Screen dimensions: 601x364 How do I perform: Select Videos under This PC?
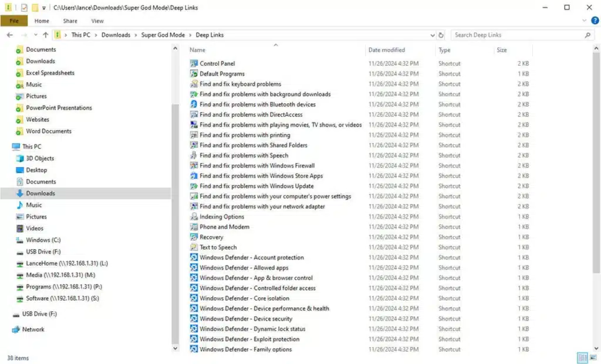pos(35,229)
